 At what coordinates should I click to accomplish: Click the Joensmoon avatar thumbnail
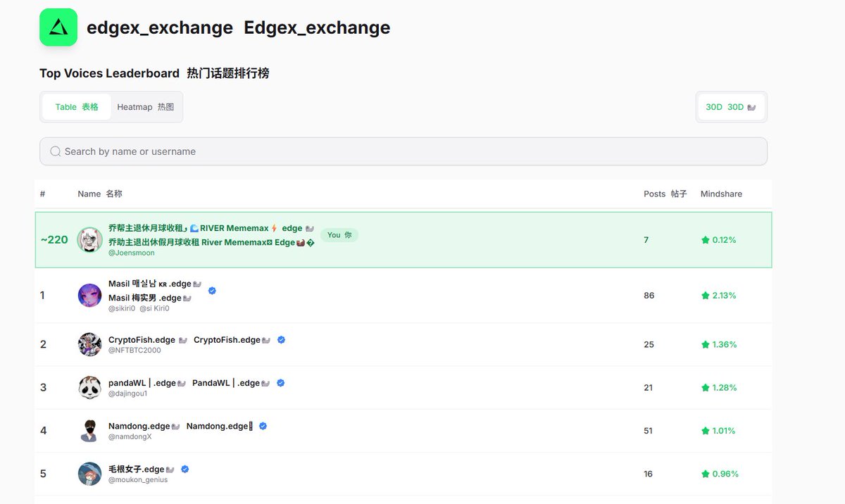(x=89, y=240)
